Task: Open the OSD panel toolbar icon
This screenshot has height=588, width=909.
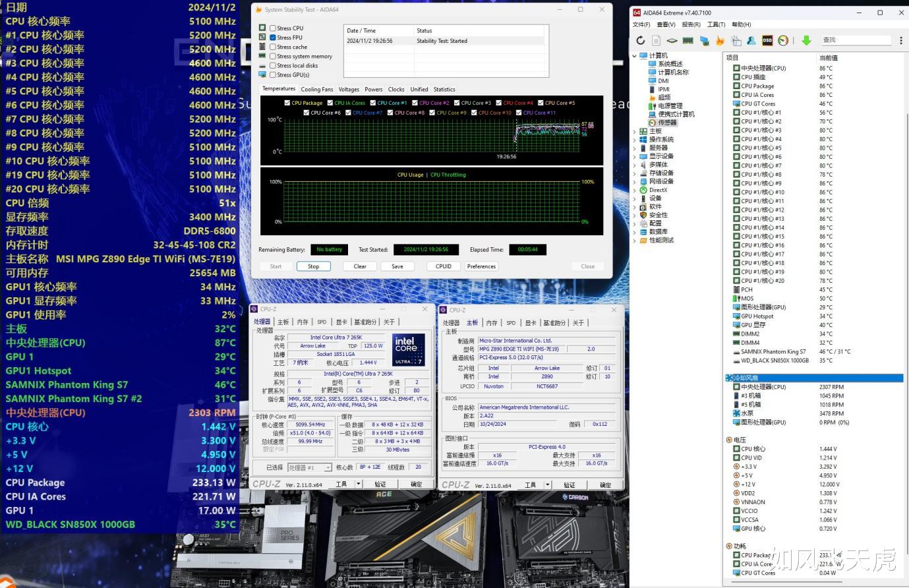Action: 767,40
